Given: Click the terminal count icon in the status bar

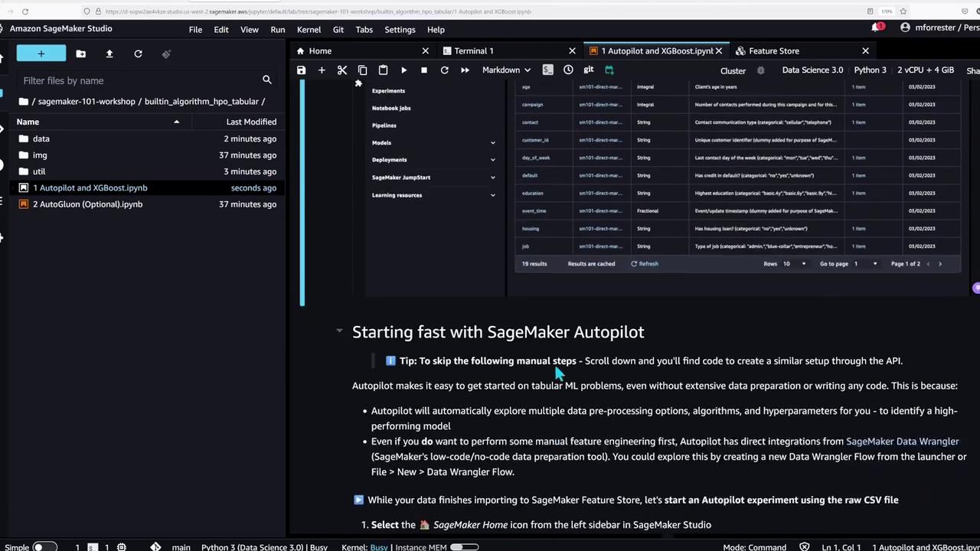Looking at the screenshot, I should [x=92, y=546].
